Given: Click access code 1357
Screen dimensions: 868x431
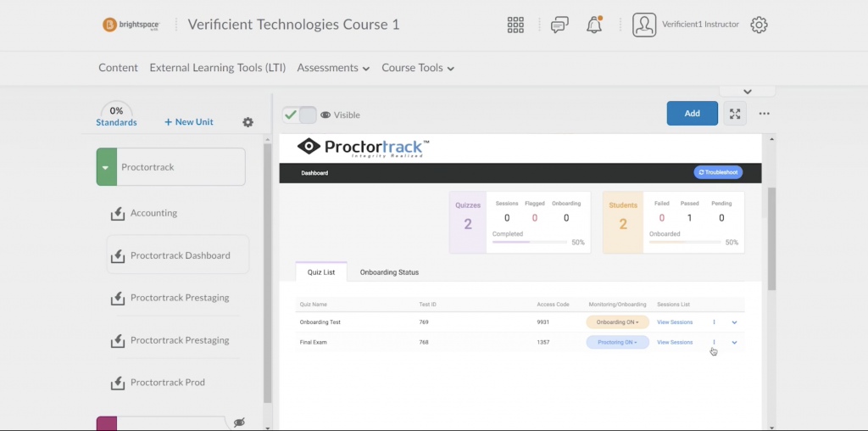Looking at the screenshot, I should (543, 343).
